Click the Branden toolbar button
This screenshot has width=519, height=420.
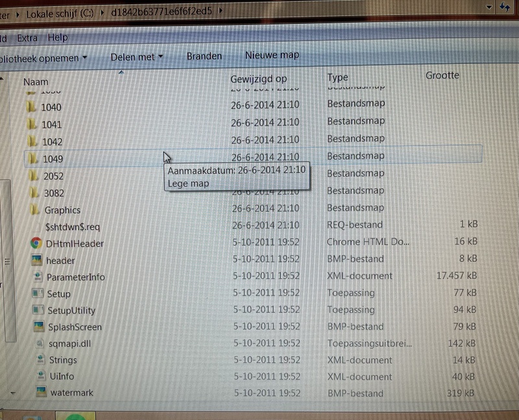tap(204, 56)
